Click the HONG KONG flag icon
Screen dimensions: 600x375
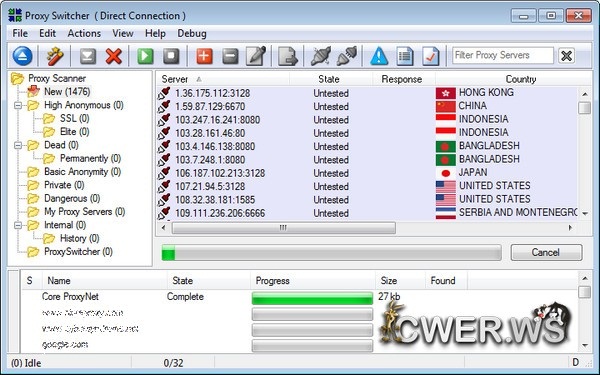pos(446,93)
